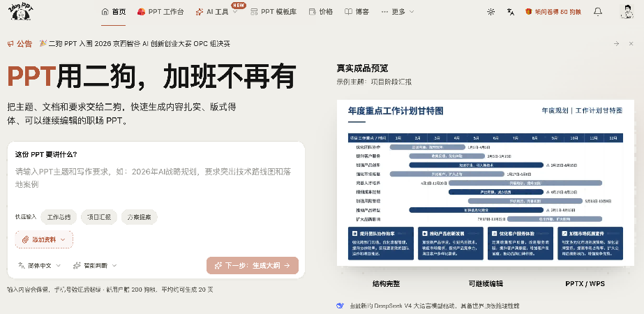This screenshot has height=314, width=644.
Task: Click the DeepSeek V4 whale icon
Action: pos(340,306)
